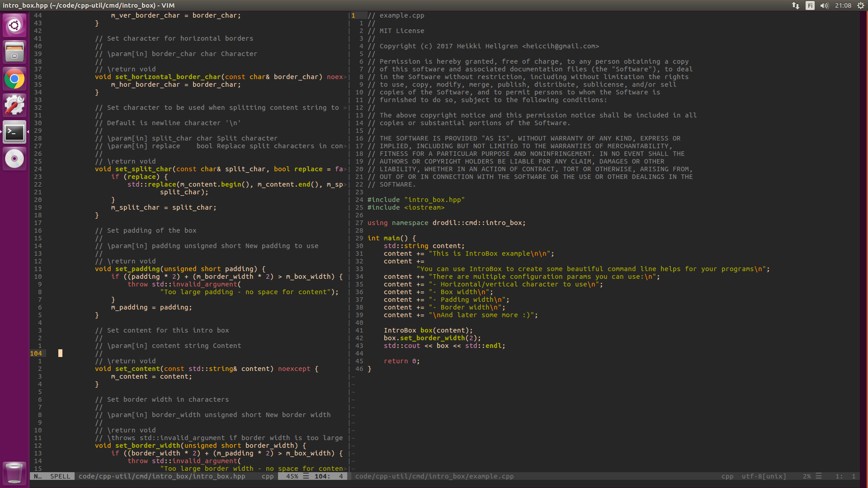Click the disc burner icon in the dock
This screenshot has height=488, width=868.
click(x=14, y=158)
